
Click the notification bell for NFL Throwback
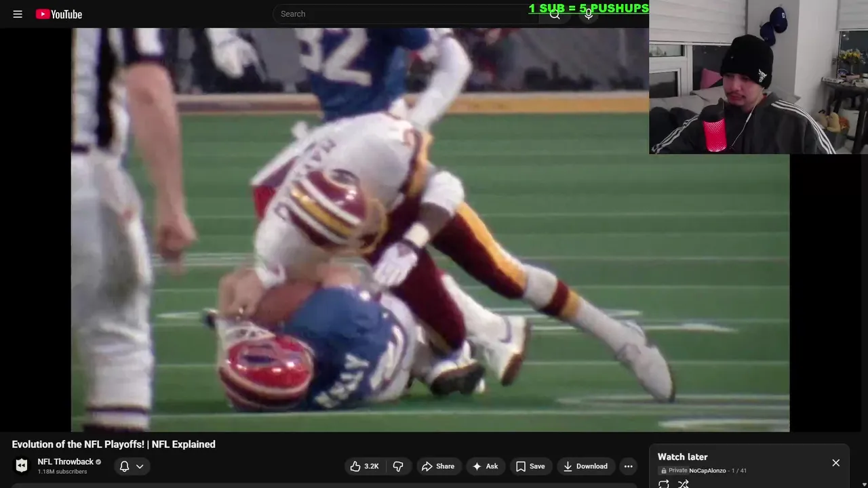[124, 466]
